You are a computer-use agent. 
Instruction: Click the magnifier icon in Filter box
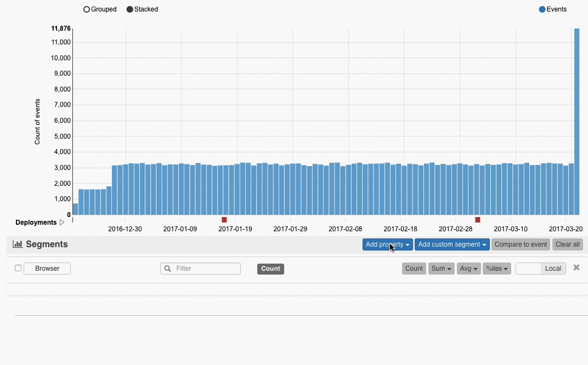point(168,269)
